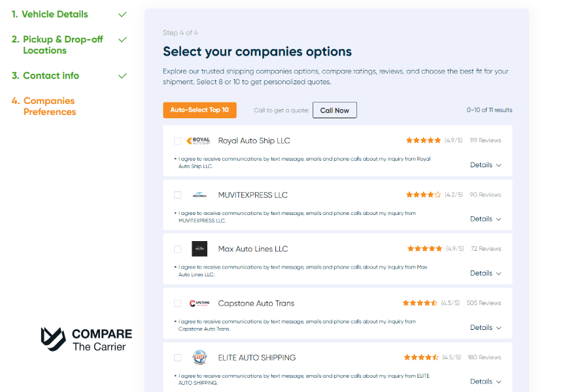Click the Royal Auto Ship LLC logo
The height and width of the screenshot is (392, 569).
(199, 140)
